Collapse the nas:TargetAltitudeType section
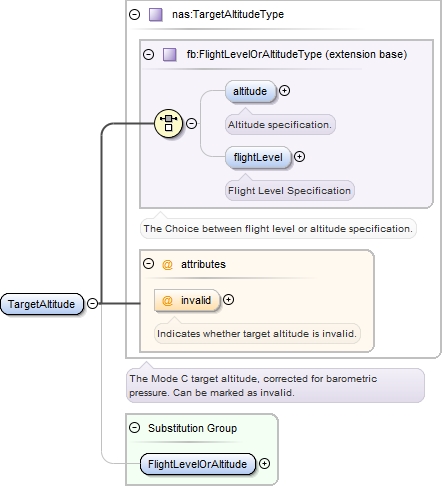 134,15
